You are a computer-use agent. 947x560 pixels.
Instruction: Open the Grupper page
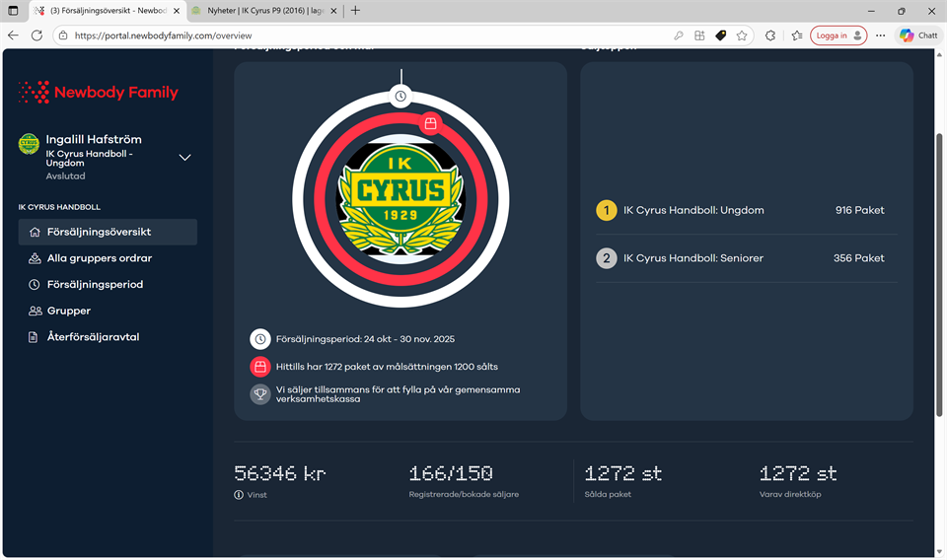coord(68,311)
